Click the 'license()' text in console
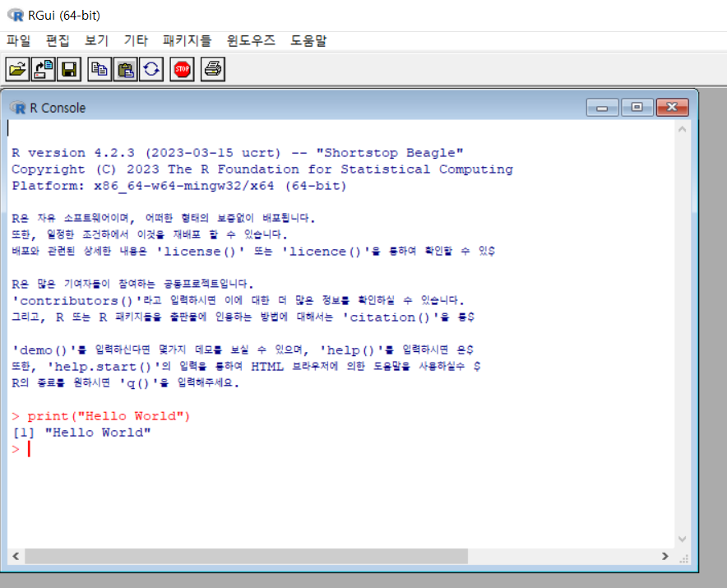Screen dimensions: 727x588 pos(201,252)
